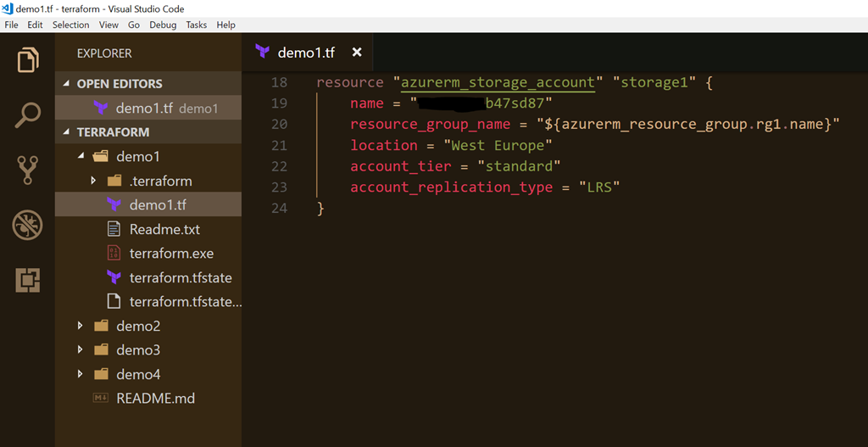Expand the demo2 folder

(x=81, y=326)
